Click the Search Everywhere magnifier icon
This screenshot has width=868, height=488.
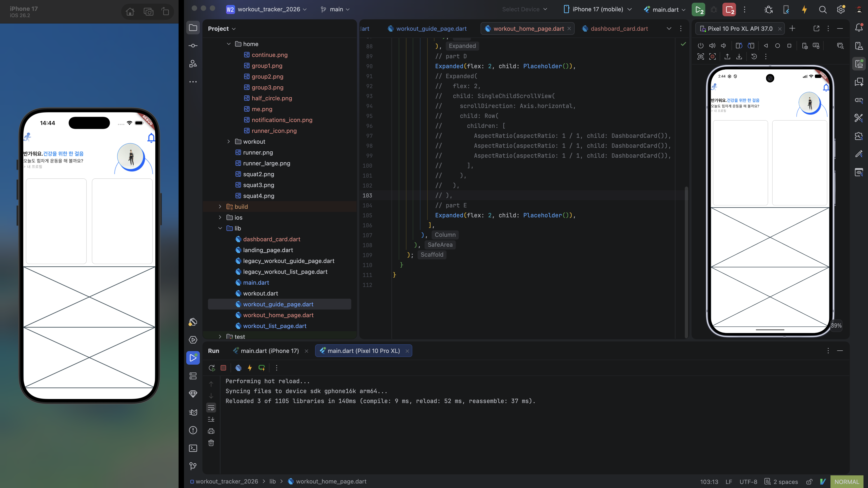(x=823, y=9)
